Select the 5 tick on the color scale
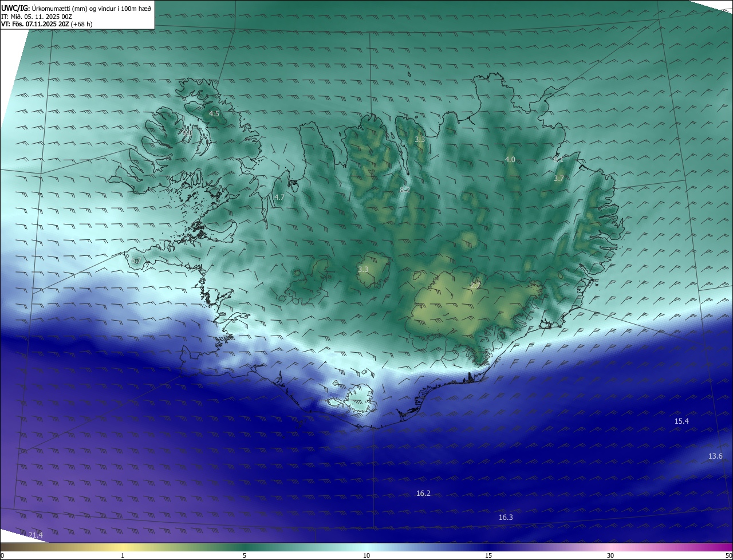The height and width of the screenshot is (560, 733). point(245,555)
